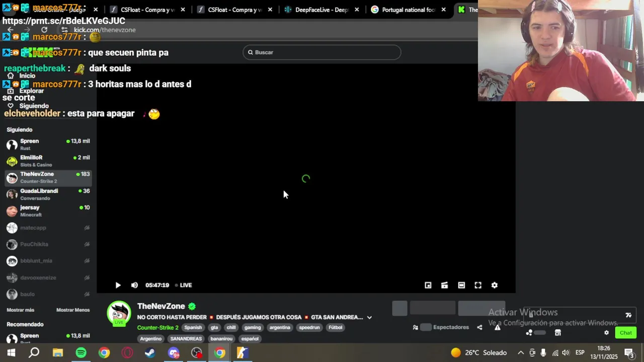Switch to second CSFloat browser tab
This screenshot has height=362, width=644.
[235, 10]
